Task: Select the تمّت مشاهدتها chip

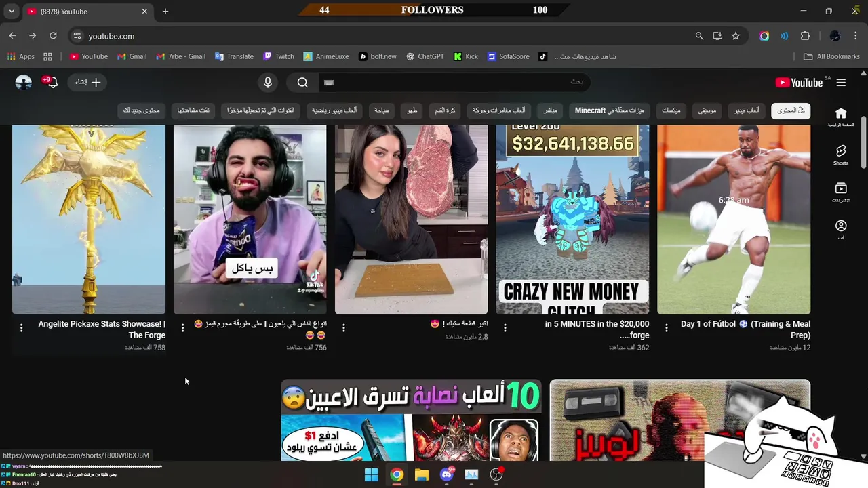Action: pos(193,110)
